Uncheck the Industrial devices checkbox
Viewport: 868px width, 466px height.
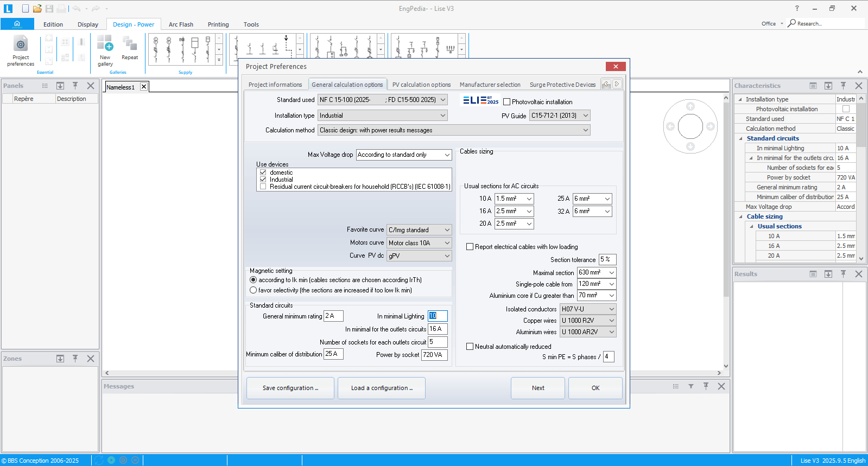coord(263,180)
